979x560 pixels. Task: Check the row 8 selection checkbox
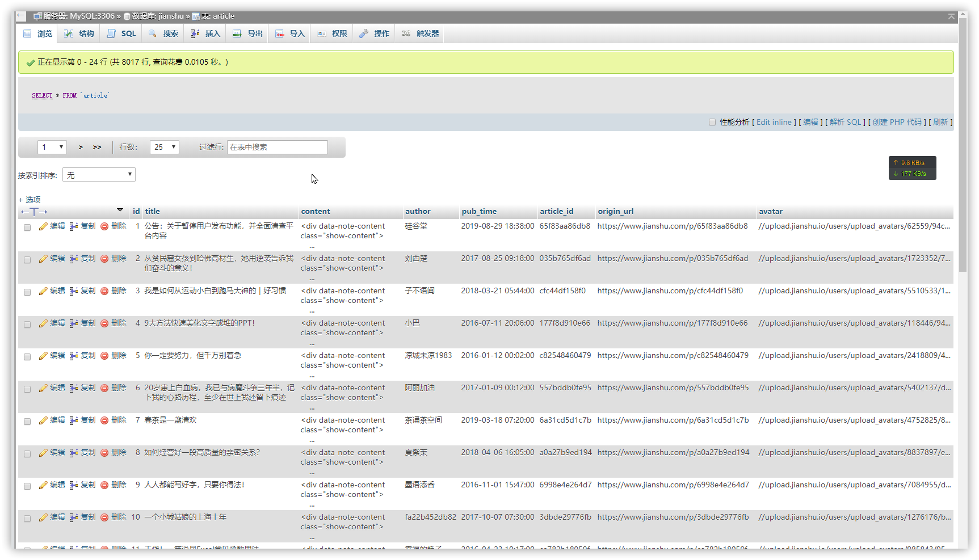pyautogui.click(x=27, y=454)
